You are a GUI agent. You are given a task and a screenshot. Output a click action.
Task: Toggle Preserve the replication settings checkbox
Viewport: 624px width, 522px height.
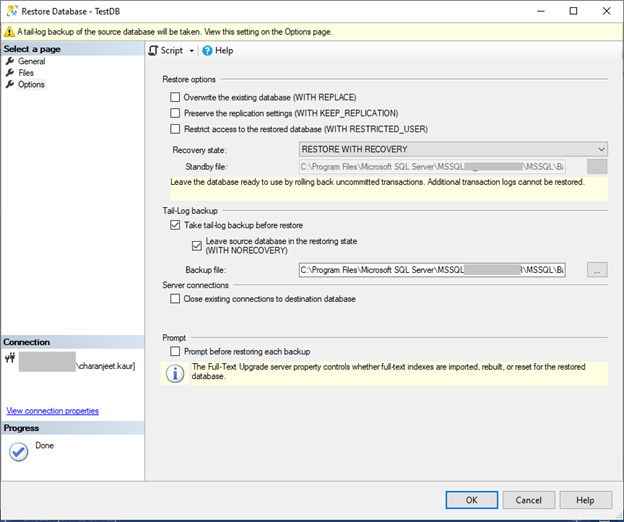[x=176, y=114]
